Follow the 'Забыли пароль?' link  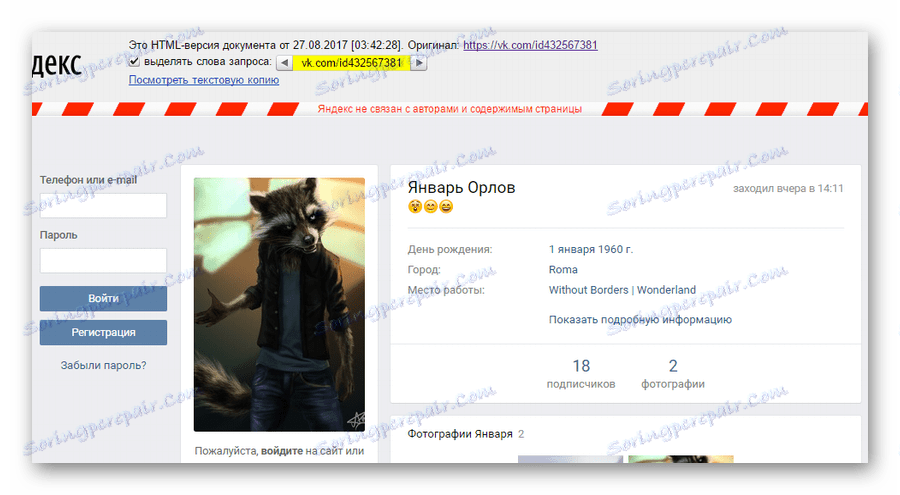coord(103,365)
